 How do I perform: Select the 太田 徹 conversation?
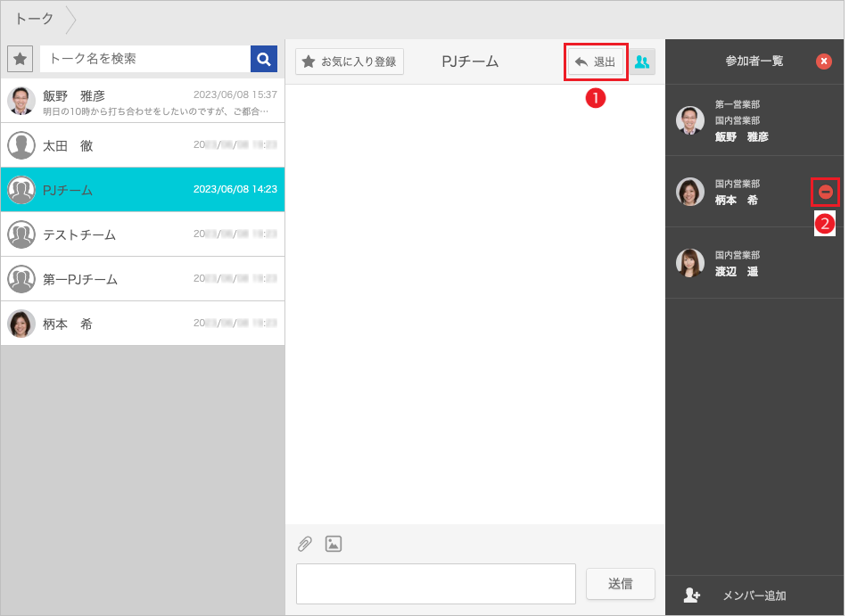143,145
